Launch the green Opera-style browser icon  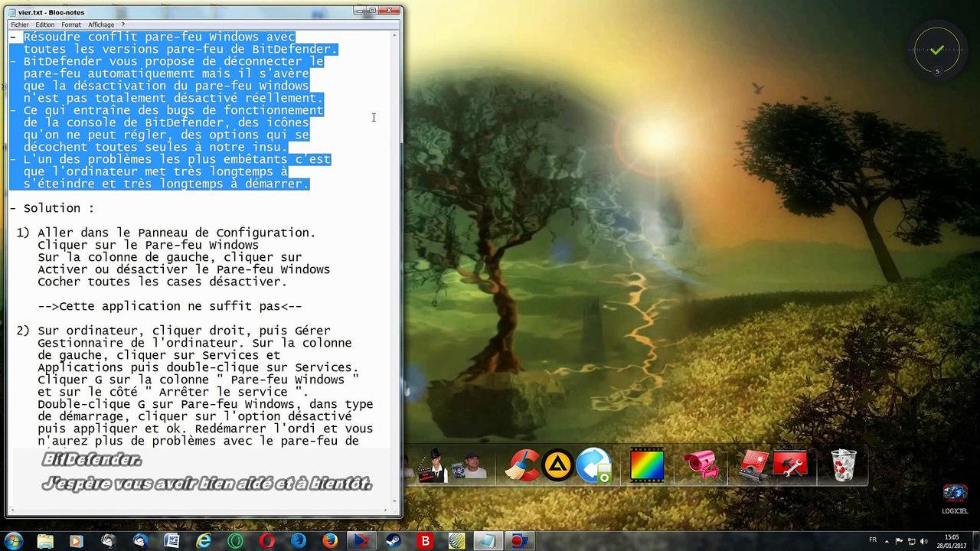(235, 541)
